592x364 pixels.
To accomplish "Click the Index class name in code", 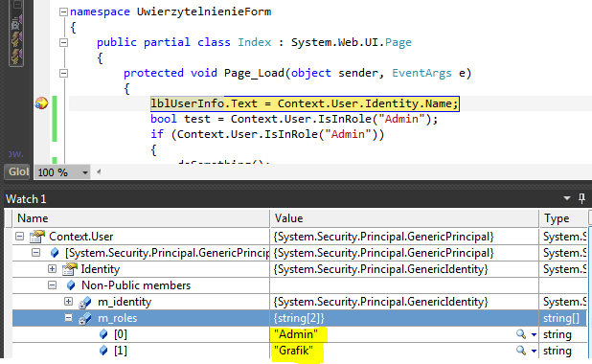I will (x=255, y=42).
